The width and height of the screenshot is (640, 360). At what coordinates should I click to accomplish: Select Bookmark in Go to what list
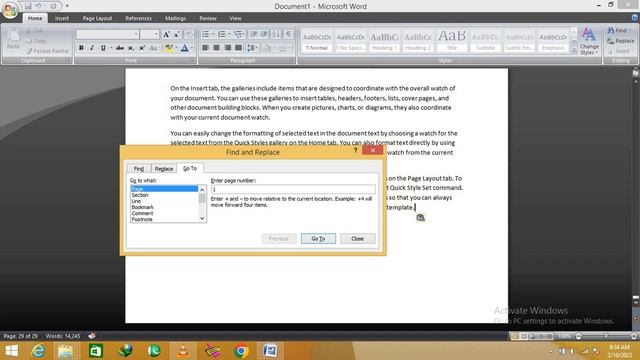[142, 207]
